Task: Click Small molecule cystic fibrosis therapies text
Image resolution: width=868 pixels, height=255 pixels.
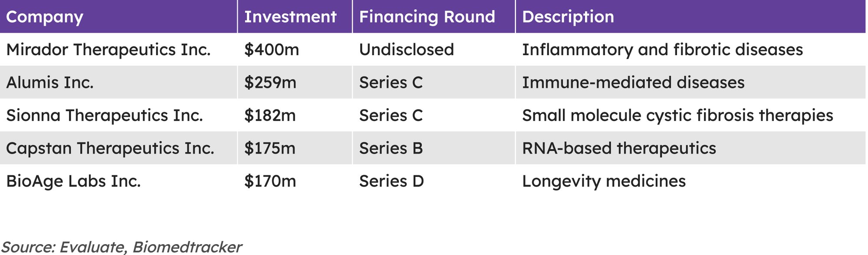Action: [677, 116]
